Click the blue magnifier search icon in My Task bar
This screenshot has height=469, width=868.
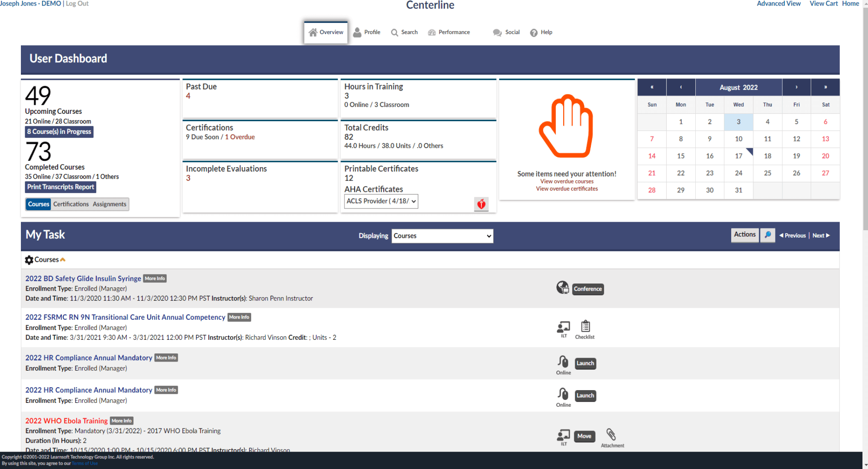(x=768, y=235)
